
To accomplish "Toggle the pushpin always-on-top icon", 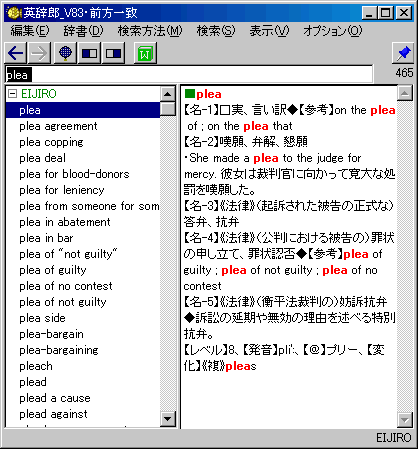I will tap(403, 53).
